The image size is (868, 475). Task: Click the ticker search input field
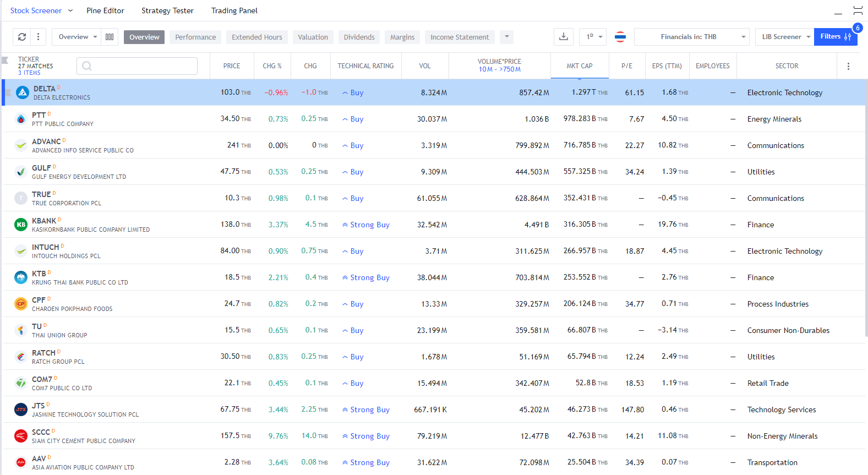(x=137, y=66)
